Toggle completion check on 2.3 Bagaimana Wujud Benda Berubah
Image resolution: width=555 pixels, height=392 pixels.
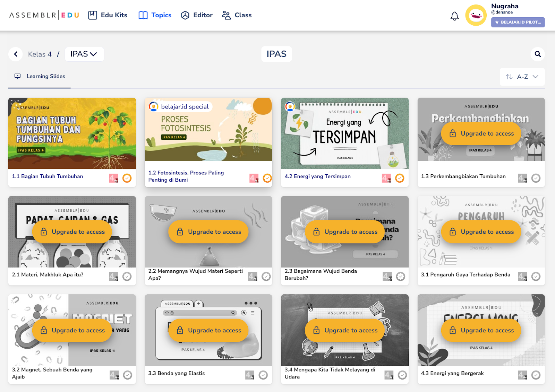[x=401, y=276]
